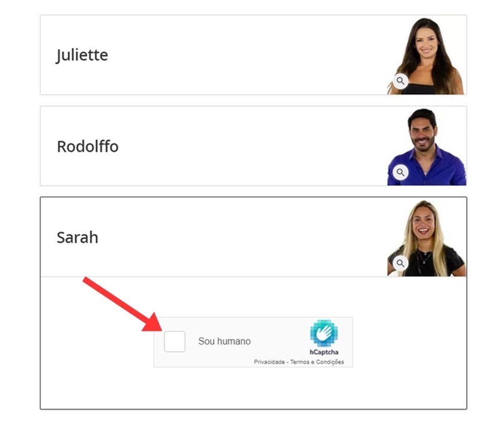The image size is (504, 426).
Task: Open the Termos e Condições link
Action: coord(317,362)
